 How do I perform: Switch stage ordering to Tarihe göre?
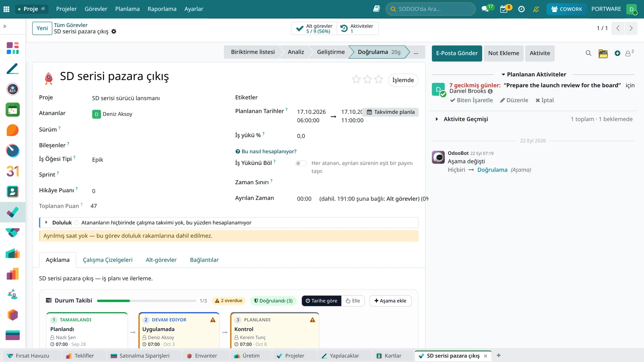click(x=322, y=301)
